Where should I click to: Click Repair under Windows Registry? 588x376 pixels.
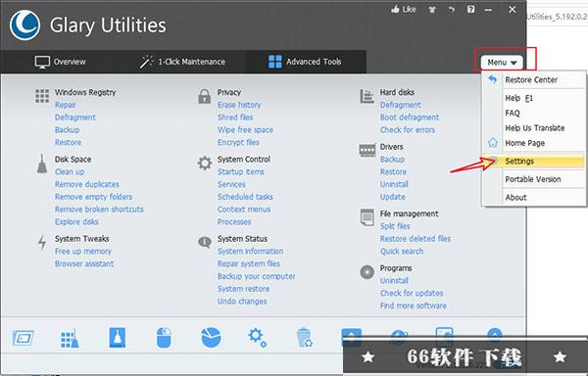coord(66,105)
